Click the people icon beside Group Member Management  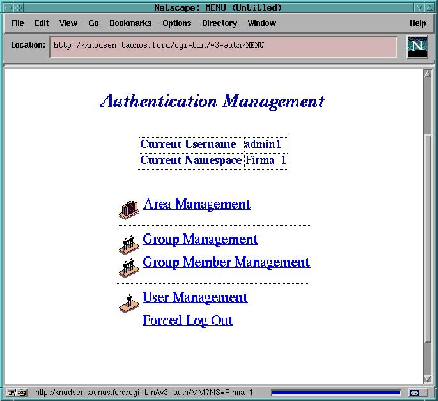click(x=129, y=268)
